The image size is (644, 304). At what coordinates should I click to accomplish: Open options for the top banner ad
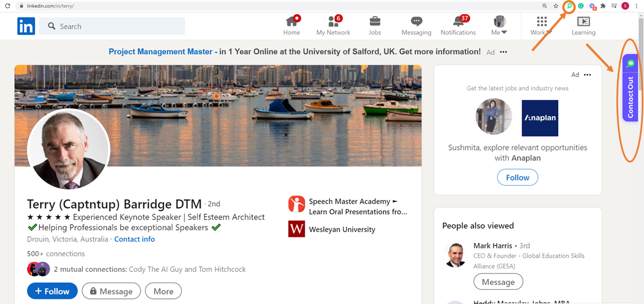coord(503,52)
